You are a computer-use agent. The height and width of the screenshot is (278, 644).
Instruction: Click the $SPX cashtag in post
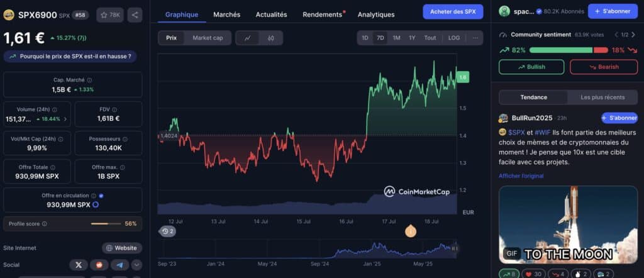pyautogui.click(x=516, y=133)
